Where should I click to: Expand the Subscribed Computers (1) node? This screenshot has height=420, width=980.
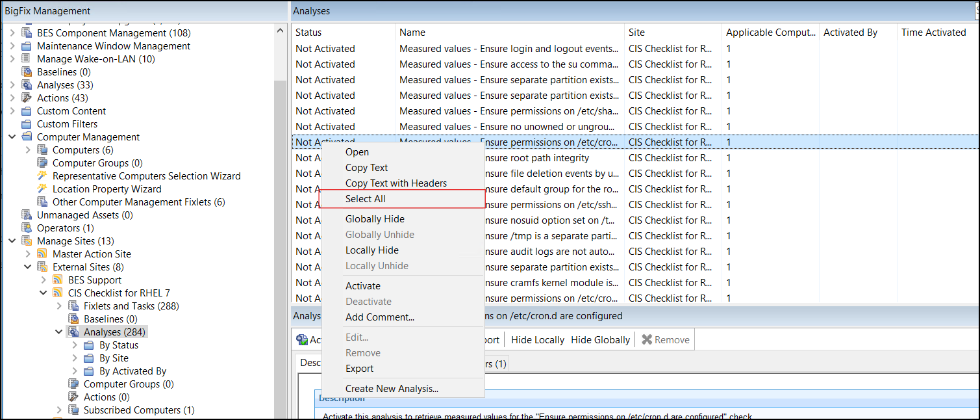pyautogui.click(x=59, y=410)
